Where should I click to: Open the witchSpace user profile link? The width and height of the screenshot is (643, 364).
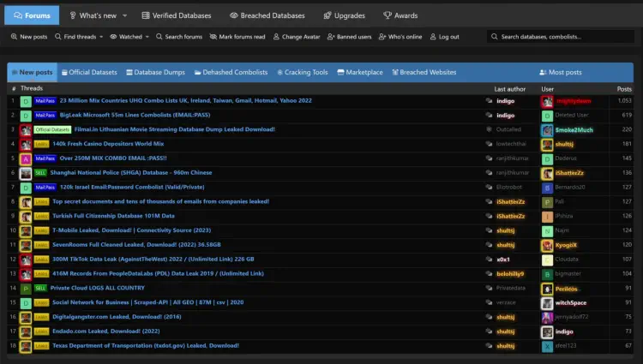pos(570,302)
